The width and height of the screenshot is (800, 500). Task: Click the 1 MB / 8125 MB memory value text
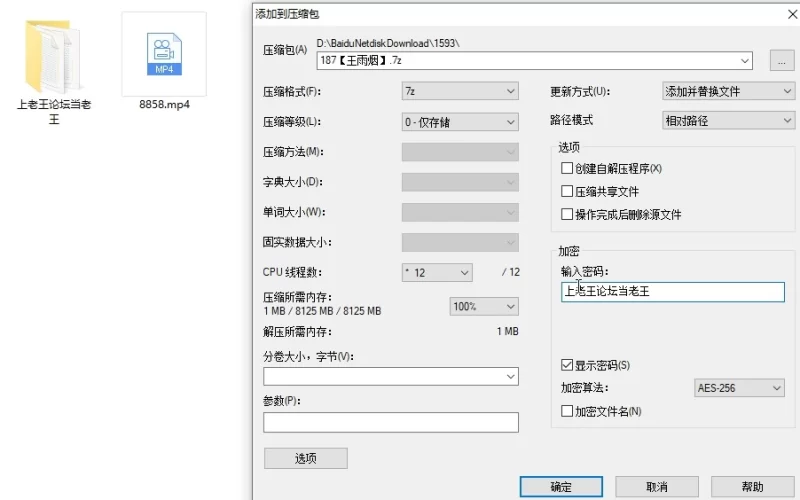(322, 311)
